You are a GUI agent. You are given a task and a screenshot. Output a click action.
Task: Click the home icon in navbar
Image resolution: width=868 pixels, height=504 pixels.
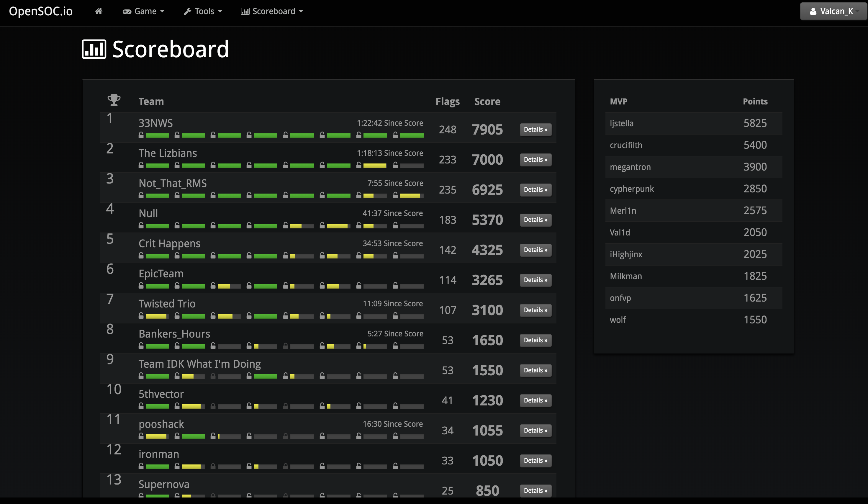(99, 12)
